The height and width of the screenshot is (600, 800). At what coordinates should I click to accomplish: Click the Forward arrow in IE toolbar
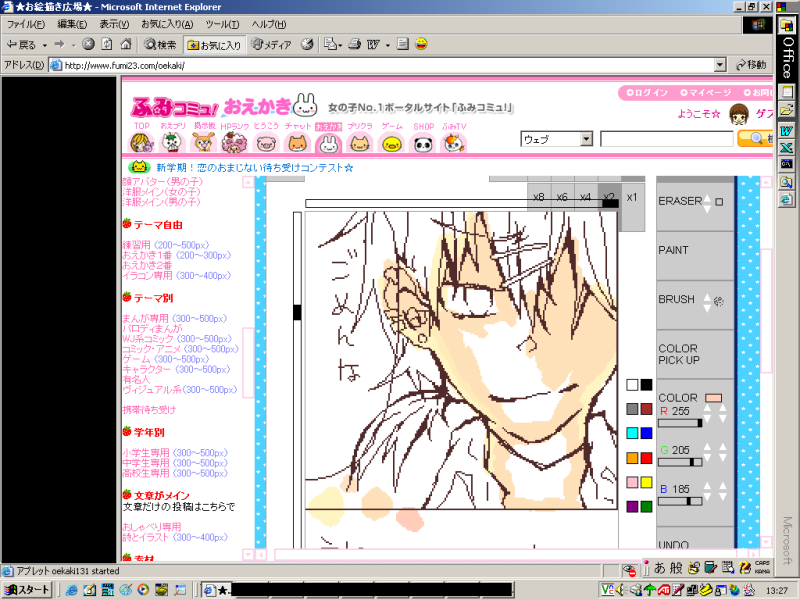click(x=60, y=44)
